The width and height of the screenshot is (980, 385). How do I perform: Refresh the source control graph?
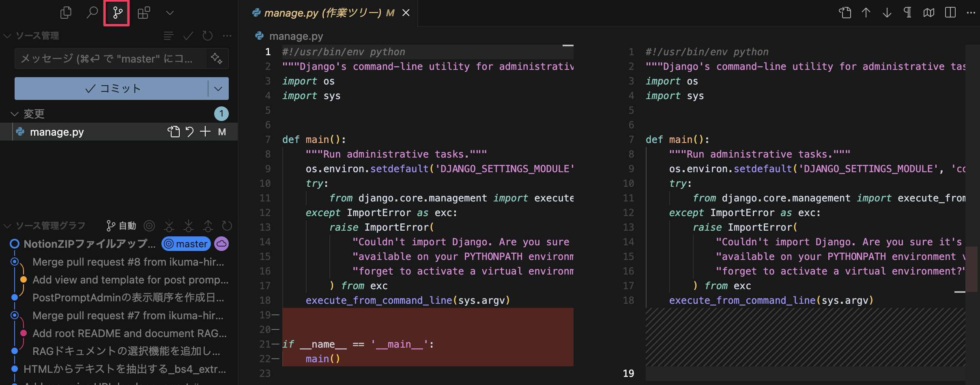(227, 226)
